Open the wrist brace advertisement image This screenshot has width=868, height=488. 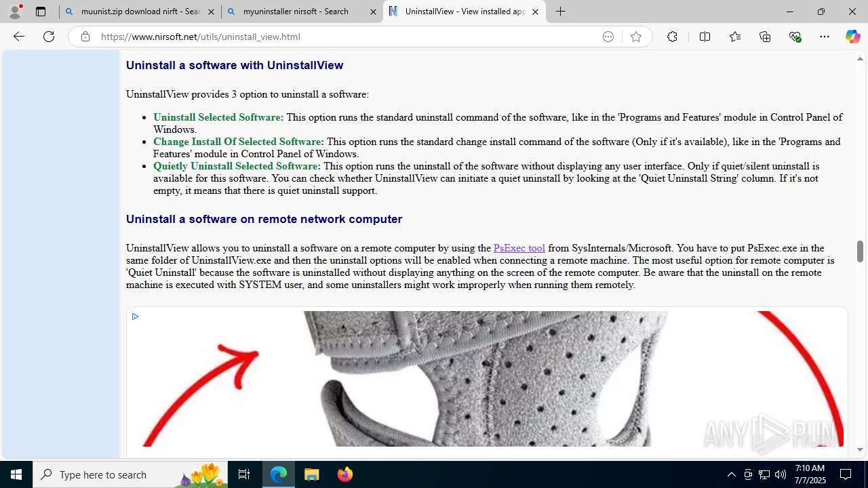tap(486, 379)
